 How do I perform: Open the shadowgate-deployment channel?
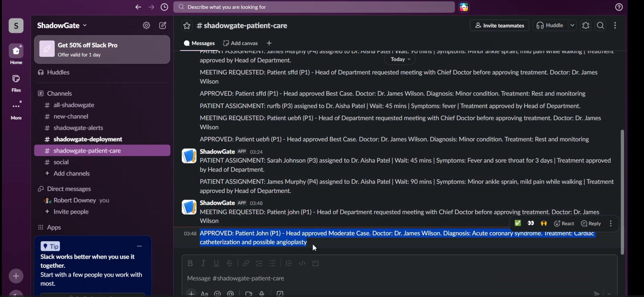click(x=102, y=139)
